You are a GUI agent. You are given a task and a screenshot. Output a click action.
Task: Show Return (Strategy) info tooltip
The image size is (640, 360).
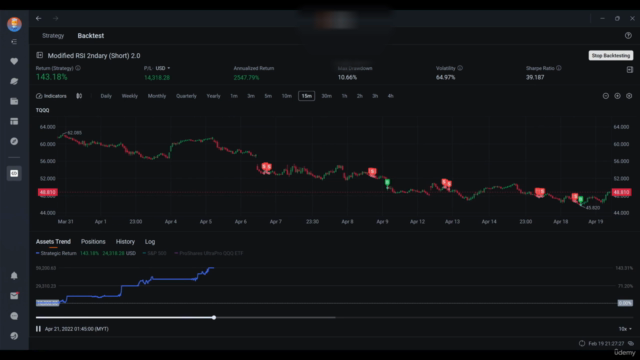(78, 68)
